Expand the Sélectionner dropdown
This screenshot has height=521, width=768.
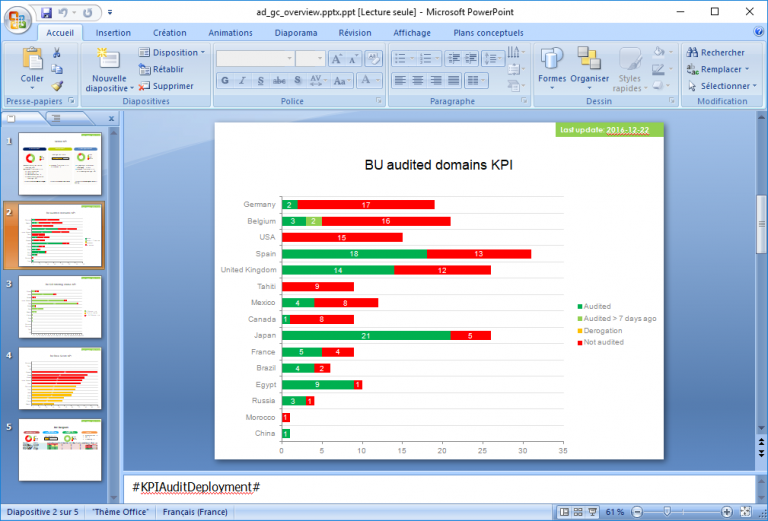pyautogui.click(x=718, y=86)
